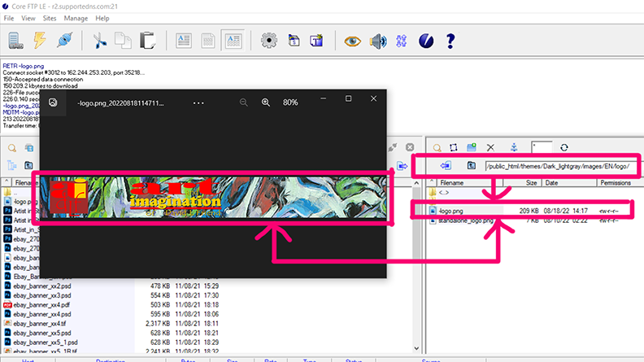Click the remote up directory icon
This screenshot has height=362, width=644.
471,166
